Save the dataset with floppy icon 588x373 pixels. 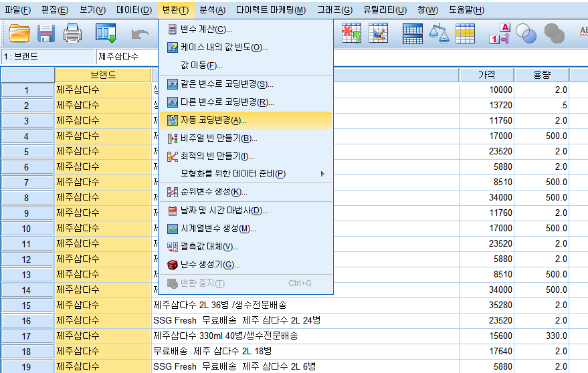46,33
